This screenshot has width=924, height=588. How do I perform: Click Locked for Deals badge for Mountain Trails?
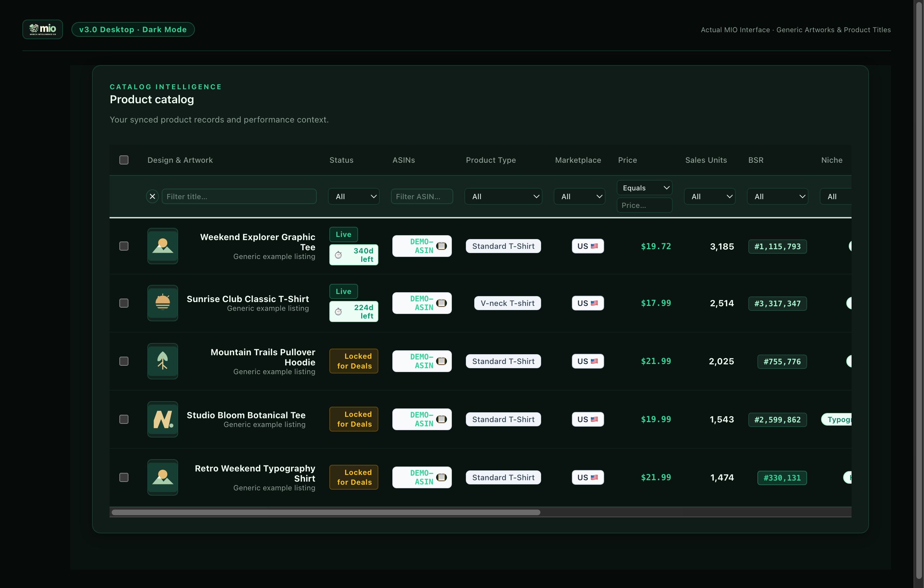point(354,361)
